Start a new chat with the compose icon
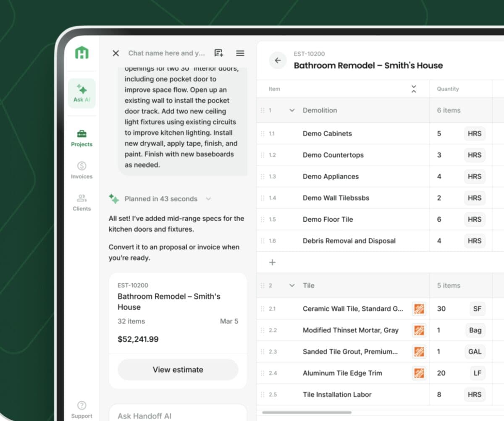504x421 pixels. (x=218, y=53)
